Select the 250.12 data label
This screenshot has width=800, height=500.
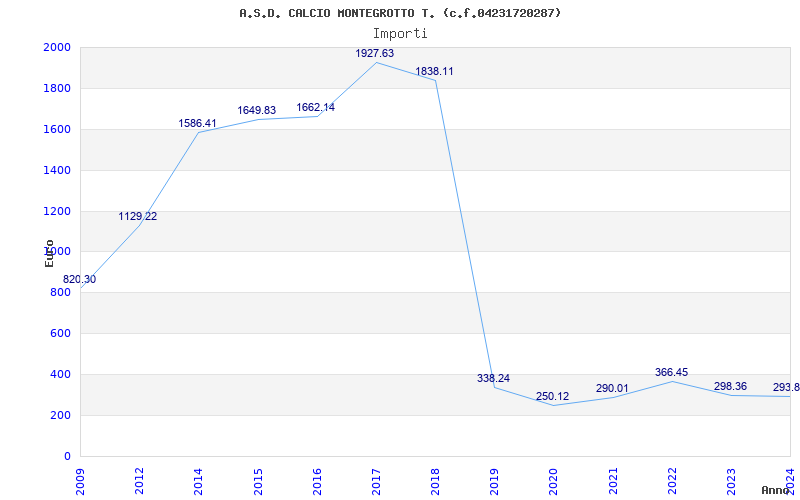[553, 396]
